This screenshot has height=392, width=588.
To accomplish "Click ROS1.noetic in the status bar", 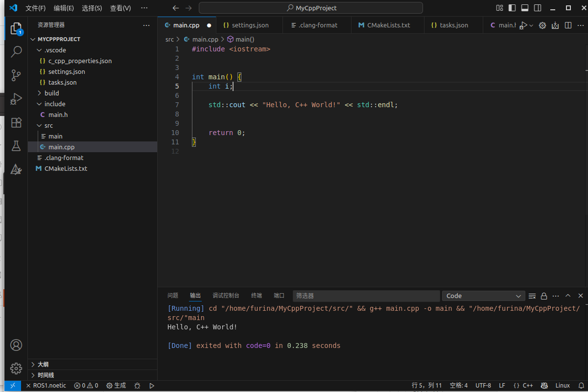I will pyautogui.click(x=49, y=386).
